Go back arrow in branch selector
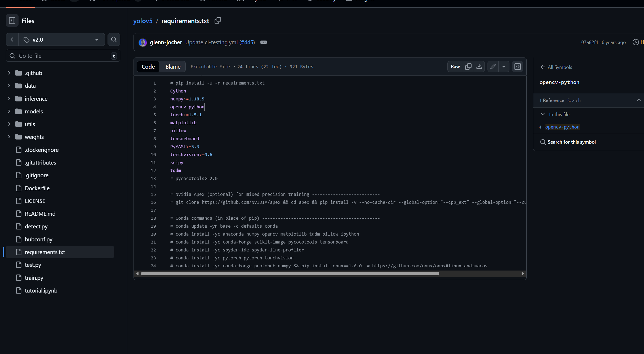 (x=12, y=39)
